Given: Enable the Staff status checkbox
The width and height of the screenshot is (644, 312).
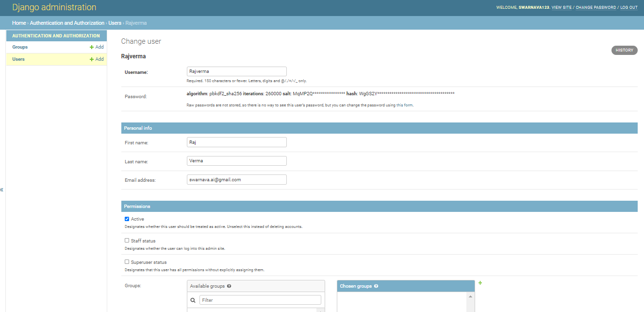Looking at the screenshot, I should [127, 241].
